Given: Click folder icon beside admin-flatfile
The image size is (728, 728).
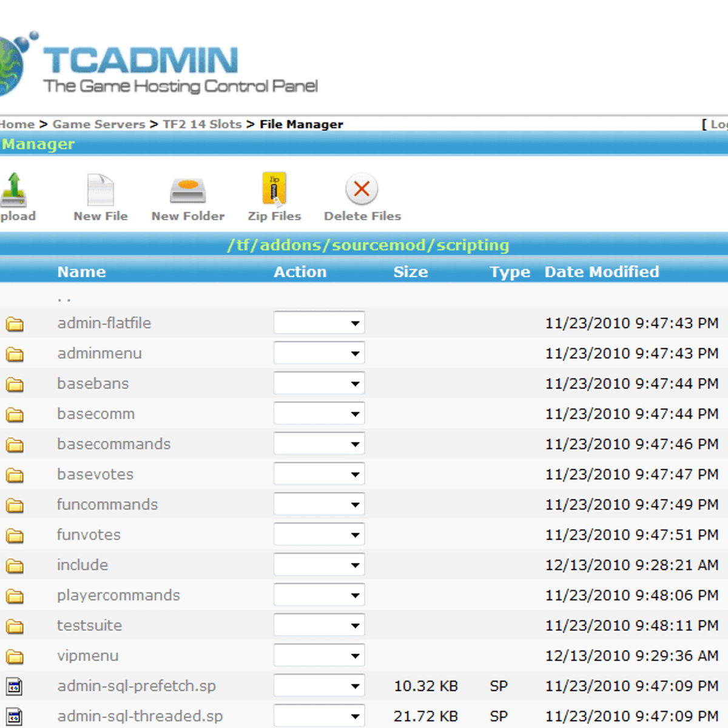Looking at the screenshot, I should point(15,324).
